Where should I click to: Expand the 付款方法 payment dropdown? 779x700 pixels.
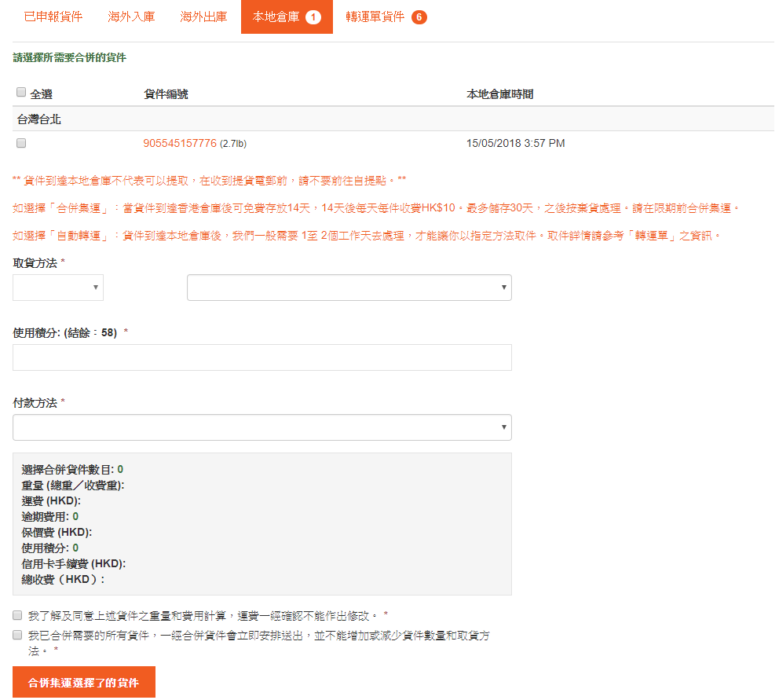(x=262, y=427)
